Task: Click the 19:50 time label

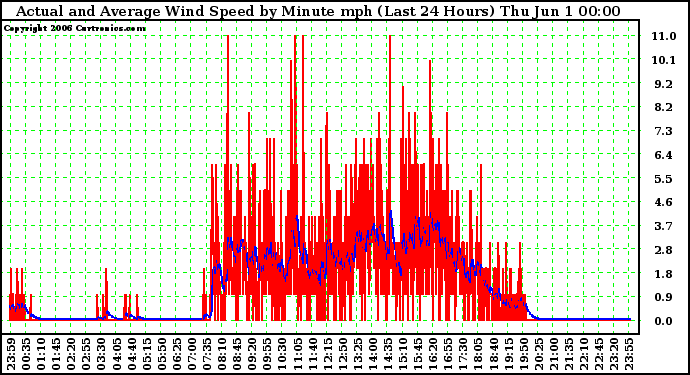Action: pos(524,354)
